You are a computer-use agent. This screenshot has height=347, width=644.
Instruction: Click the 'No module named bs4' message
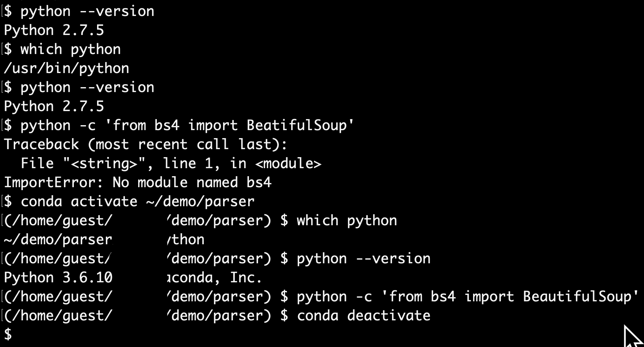pos(192,183)
